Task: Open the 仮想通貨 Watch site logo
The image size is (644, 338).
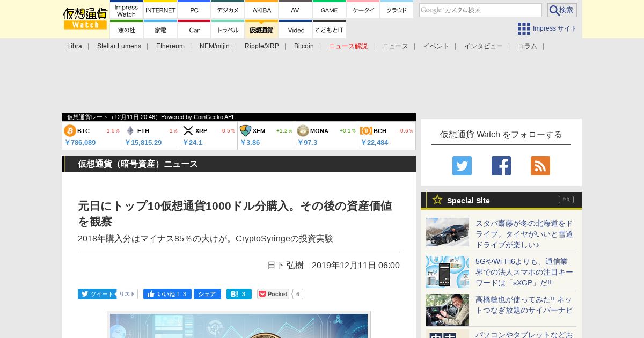Action: point(85,19)
